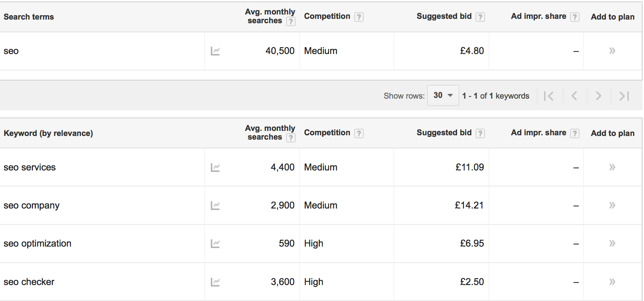Help icon beside Suggested bid in Keyword table

480,133
